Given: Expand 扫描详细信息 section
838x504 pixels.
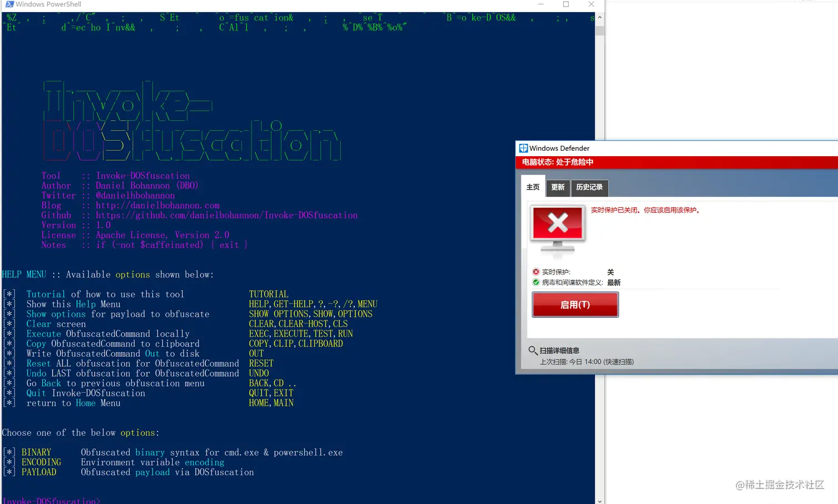Looking at the screenshot, I should (x=560, y=351).
